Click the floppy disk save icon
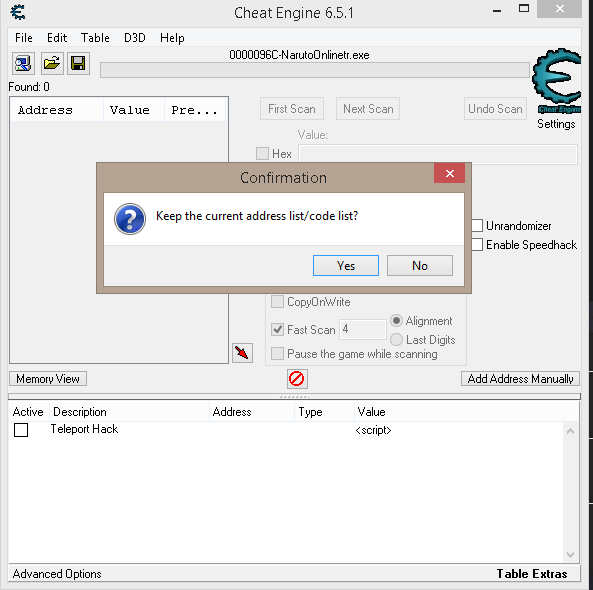 coord(78,63)
